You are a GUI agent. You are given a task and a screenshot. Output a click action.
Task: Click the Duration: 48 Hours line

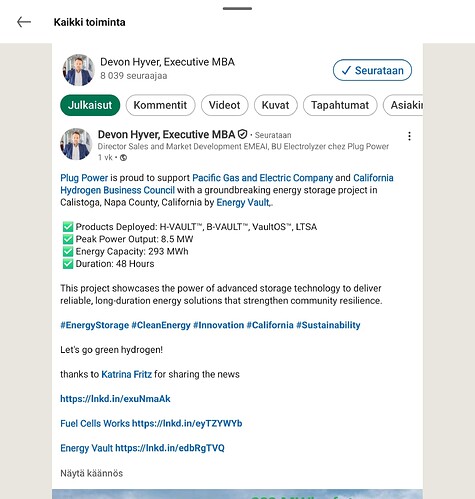pos(109,264)
